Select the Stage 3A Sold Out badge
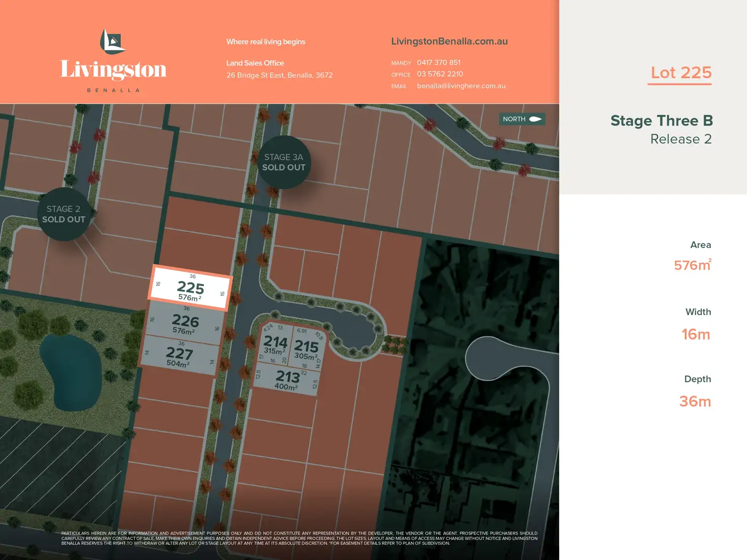The height and width of the screenshot is (560, 747). coord(284,162)
